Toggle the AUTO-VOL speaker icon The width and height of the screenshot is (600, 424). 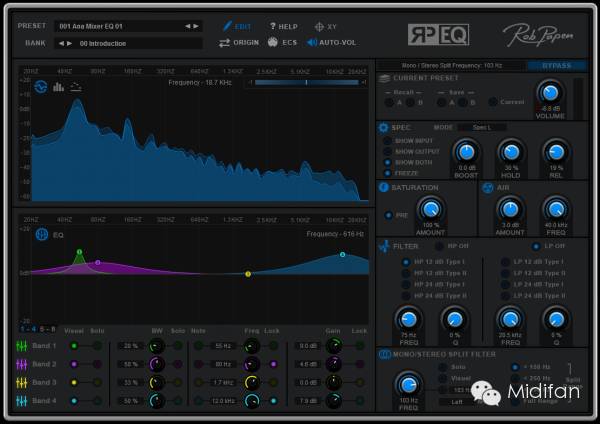[312, 42]
